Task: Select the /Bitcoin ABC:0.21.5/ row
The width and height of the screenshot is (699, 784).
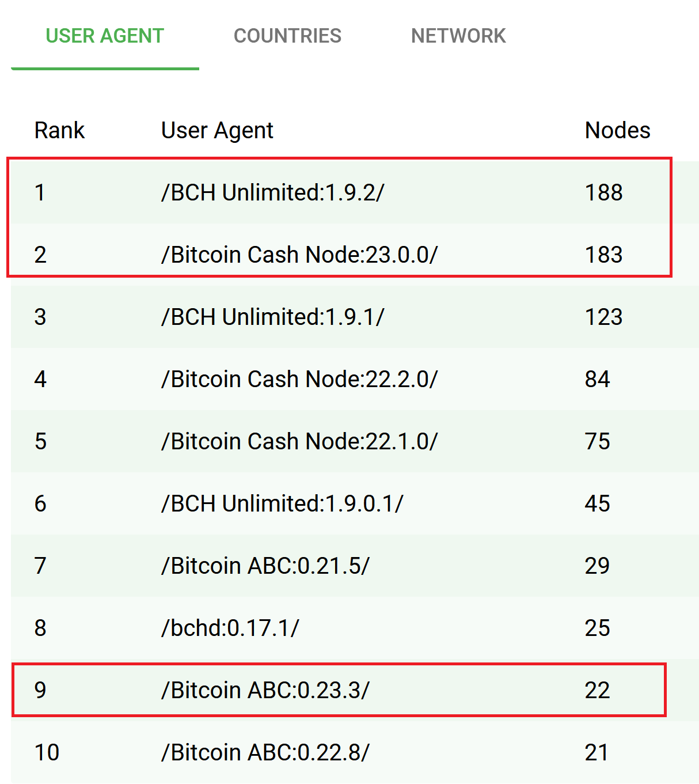Action: pyautogui.click(x=355, y=566)
